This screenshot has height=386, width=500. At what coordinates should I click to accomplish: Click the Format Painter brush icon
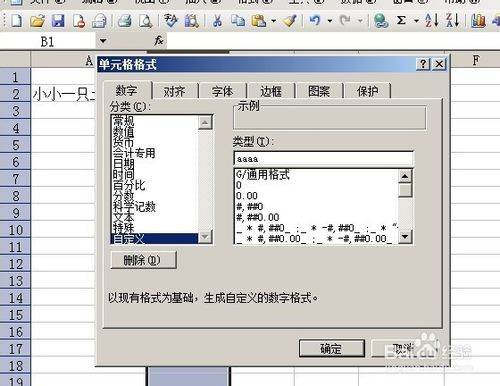point(290,21)
